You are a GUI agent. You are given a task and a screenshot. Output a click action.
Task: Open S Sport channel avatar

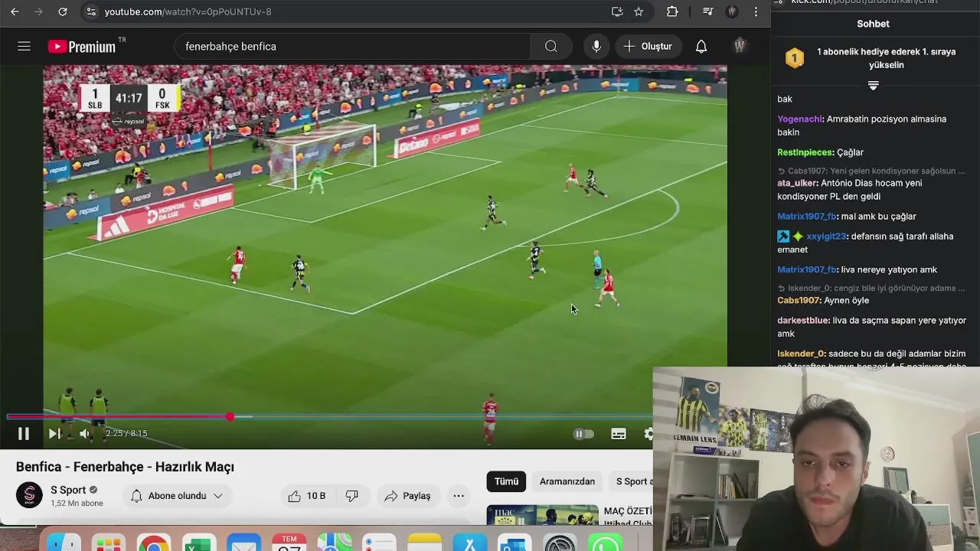(x=29, y=495)
